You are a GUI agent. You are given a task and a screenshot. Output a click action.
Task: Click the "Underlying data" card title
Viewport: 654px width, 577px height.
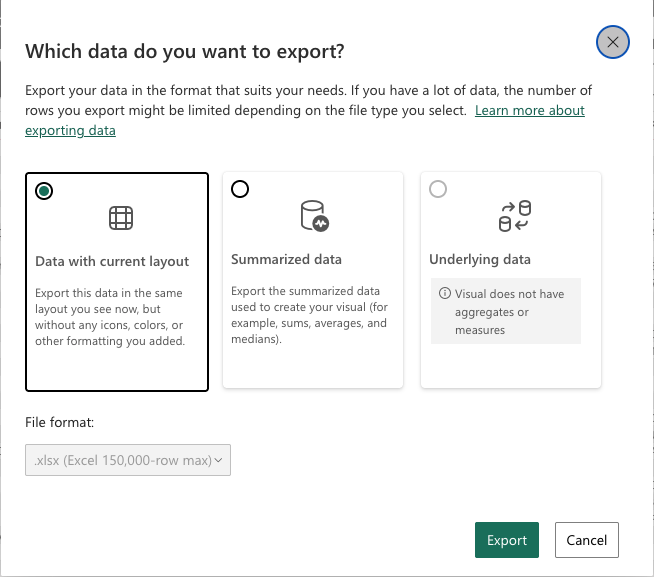pyautogui.click(x=480, y=259)
